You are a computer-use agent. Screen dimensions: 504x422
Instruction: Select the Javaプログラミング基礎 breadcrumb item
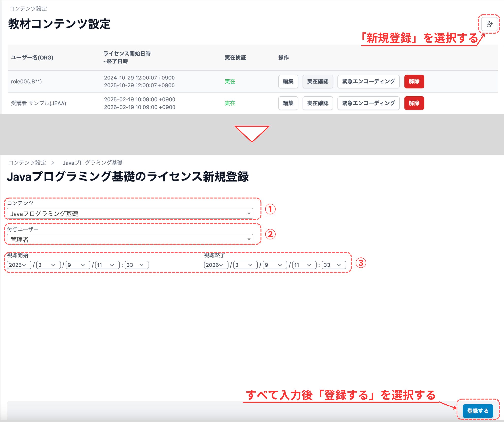pyautogui.click(x=93, y=162)
